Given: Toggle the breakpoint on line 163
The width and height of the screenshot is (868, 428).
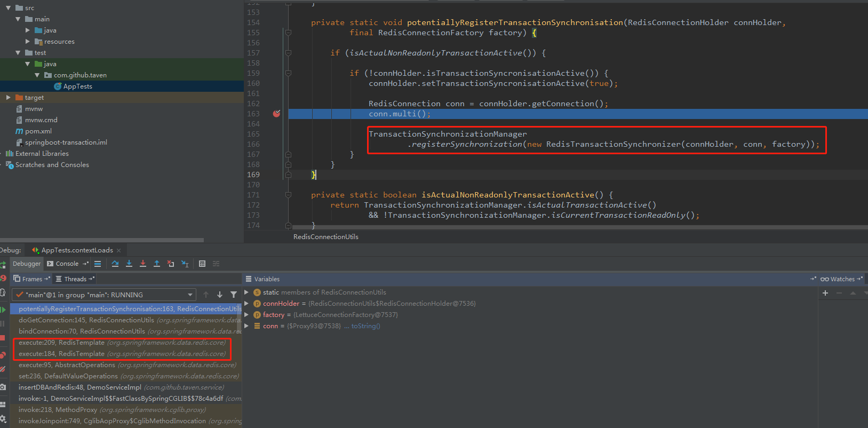Looking at the screenshot, I should pos(276,114).
